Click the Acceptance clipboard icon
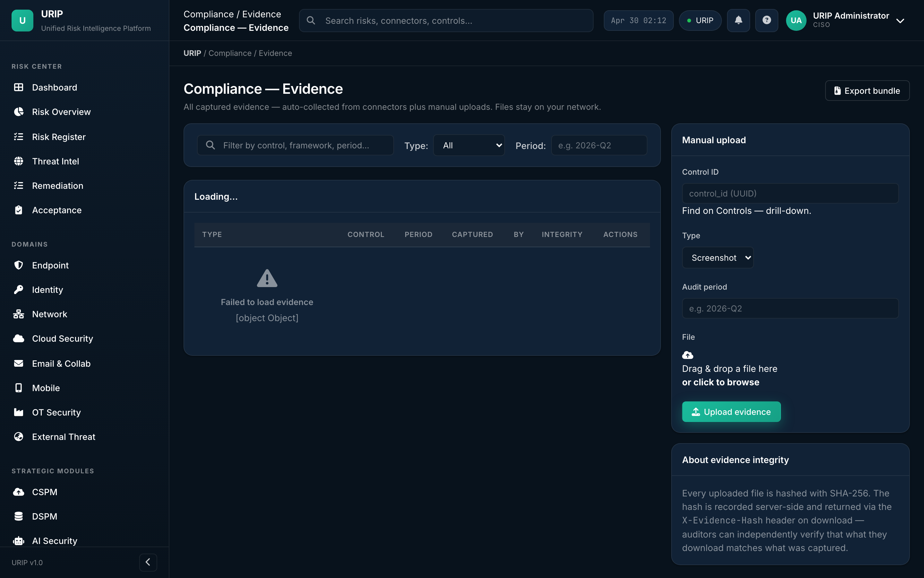This screenshot has height=578, width=924. coord(19,210)
